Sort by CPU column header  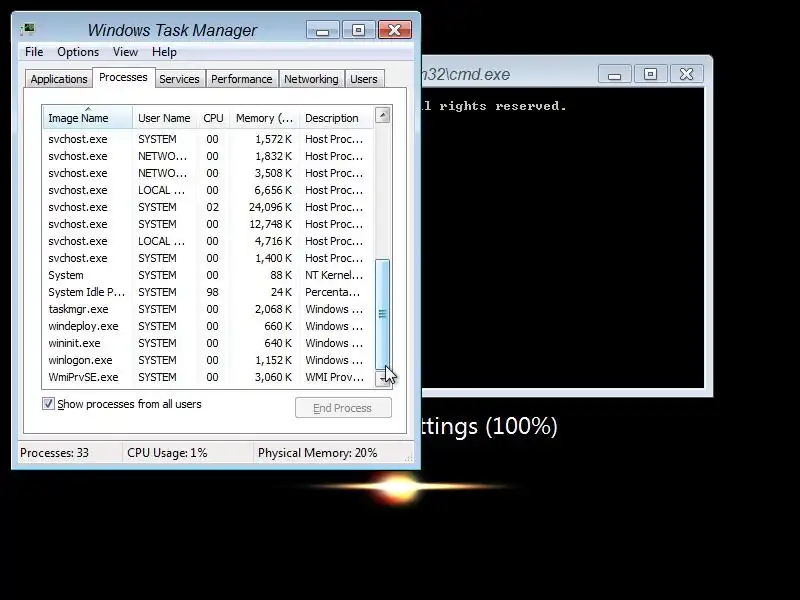213,118
